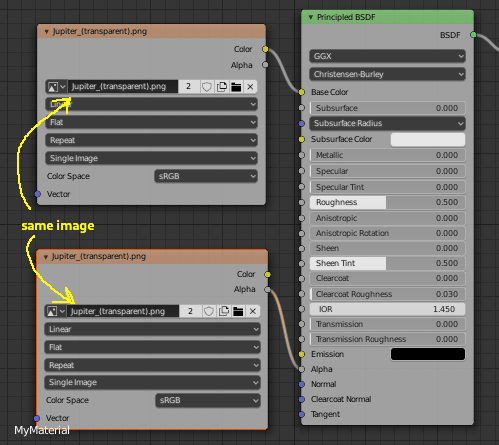This screenshot has width=499, height=445.
Task: Click the Specular value slider
Action: point(387,171)
